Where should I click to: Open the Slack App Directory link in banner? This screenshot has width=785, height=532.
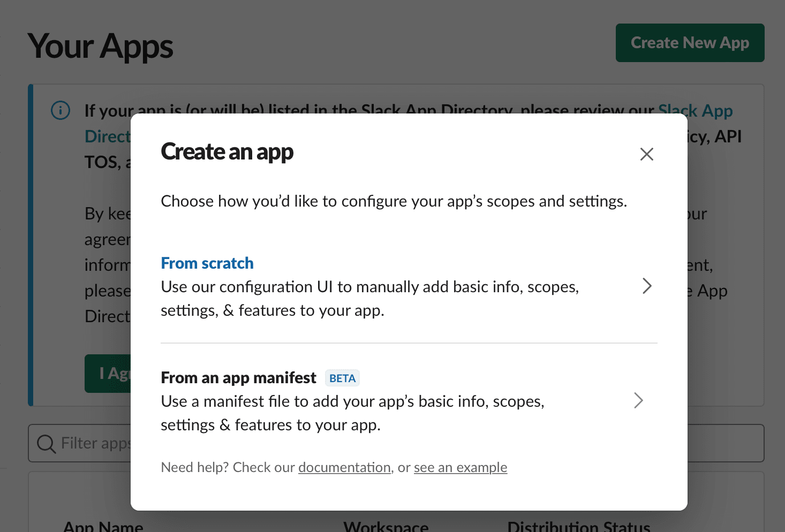(x=695, y=111)
